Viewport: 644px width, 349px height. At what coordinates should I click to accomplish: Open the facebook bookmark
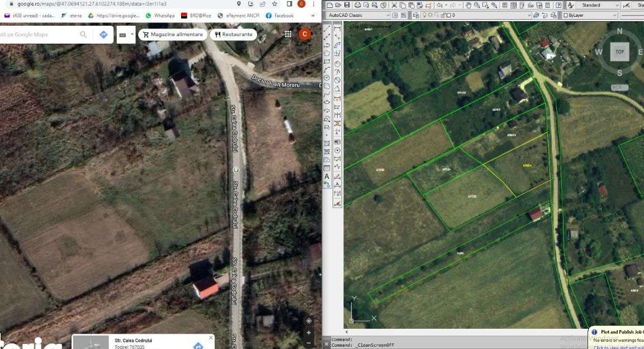(x=280, y=16)
